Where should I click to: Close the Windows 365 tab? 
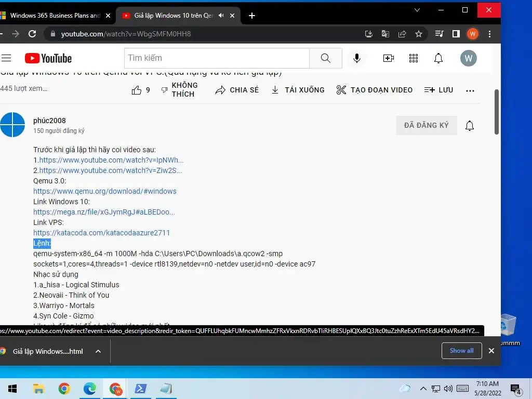[108, 16]
